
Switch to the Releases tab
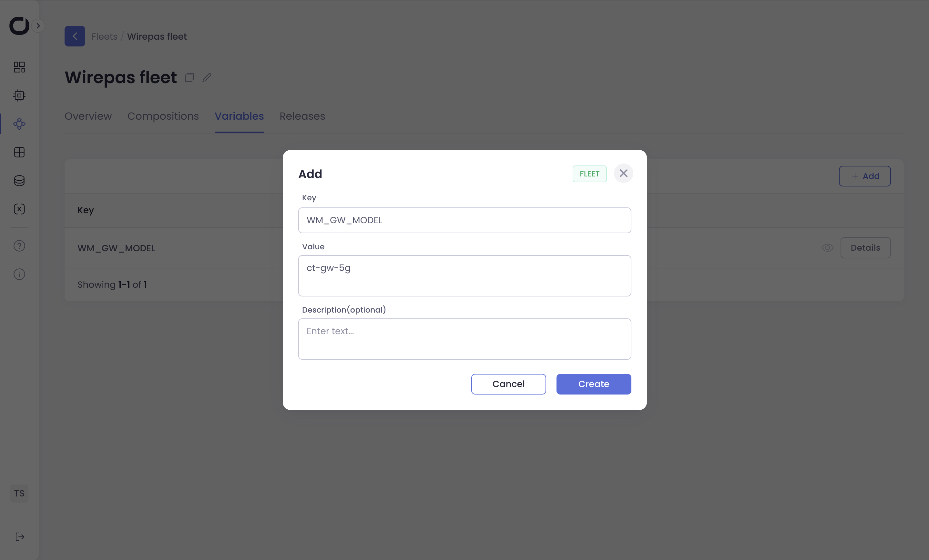(302, 116)
